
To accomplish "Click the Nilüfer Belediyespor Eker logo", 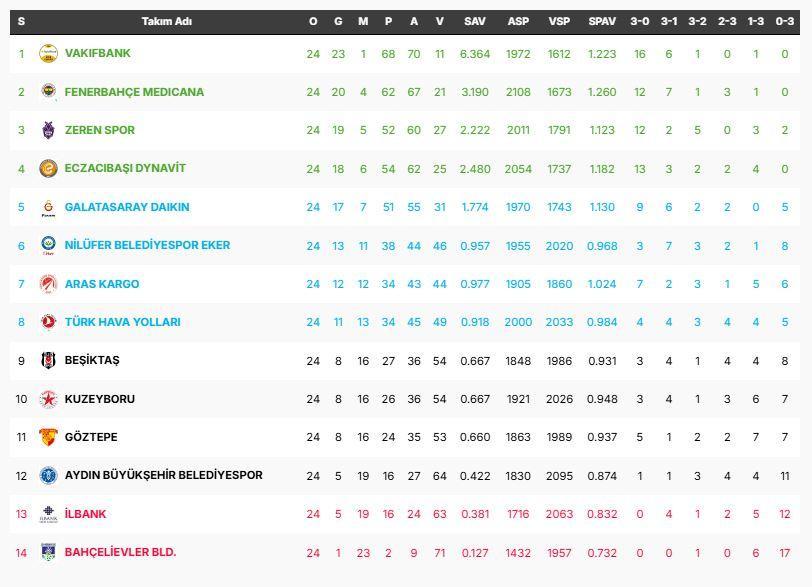I will tap(48, 246).
